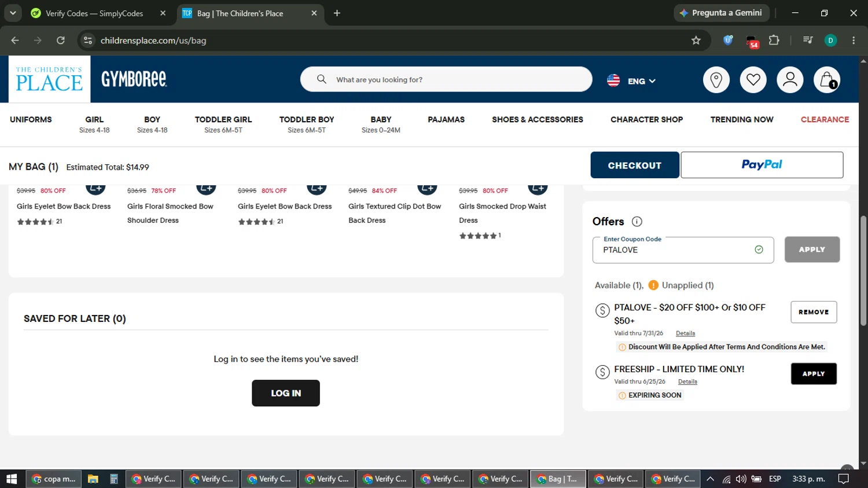Click the Bitwarden shield extension icon

click(729, 41)
